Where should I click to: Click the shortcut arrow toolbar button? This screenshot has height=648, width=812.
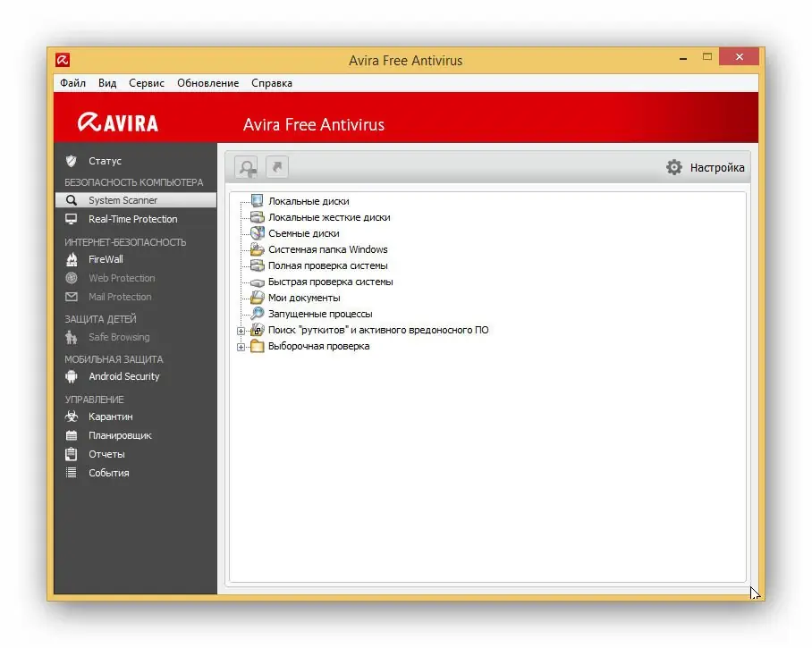pyautogui.click(x=277, y=167)
